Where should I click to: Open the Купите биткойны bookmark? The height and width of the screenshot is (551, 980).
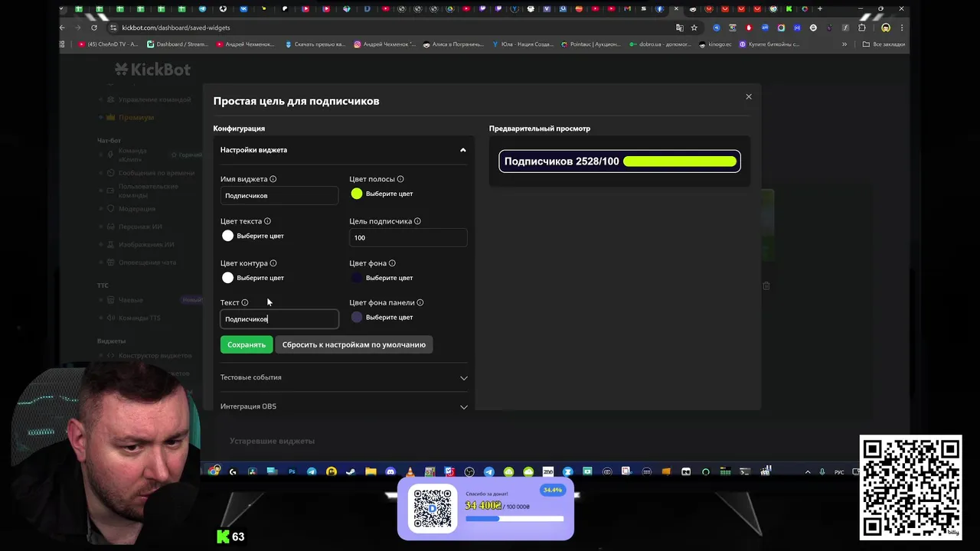(769, 44)
